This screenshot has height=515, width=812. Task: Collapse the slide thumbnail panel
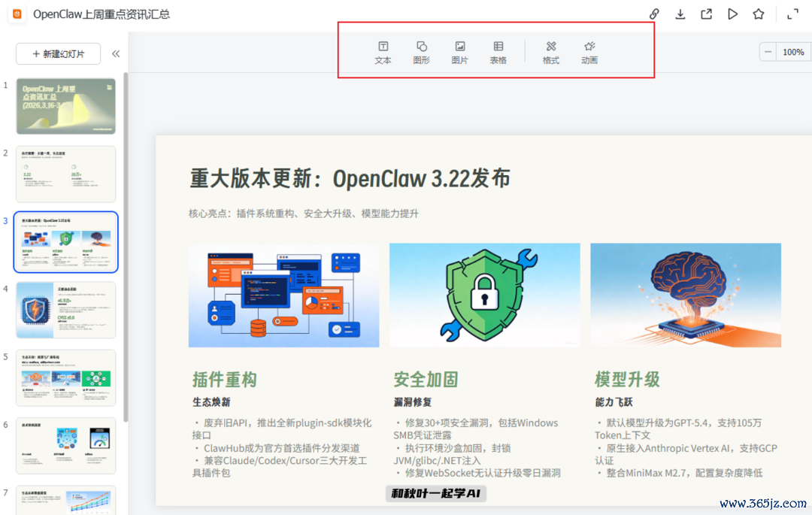click(x=116, y=54)
